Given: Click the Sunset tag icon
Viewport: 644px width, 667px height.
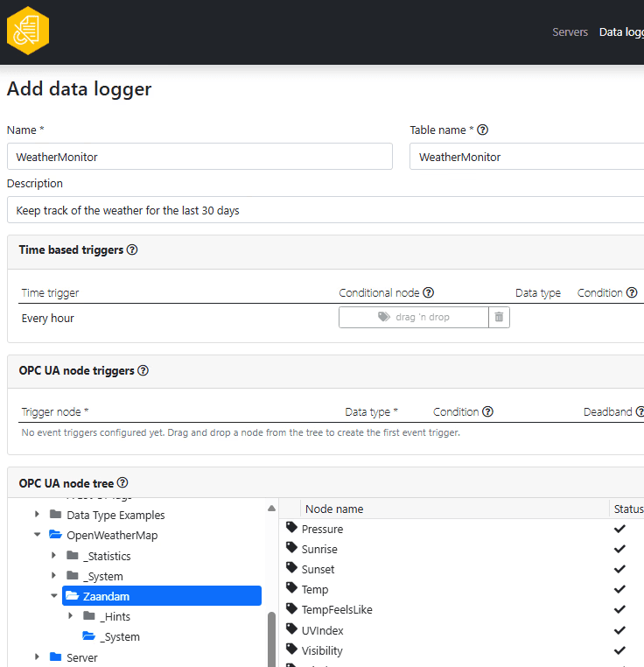Looking at the screenshot, I should (291, 567).
